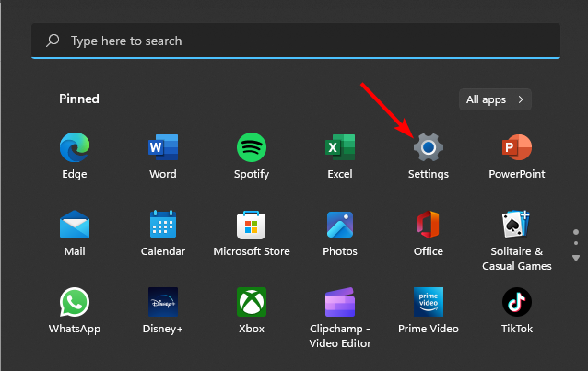This screenshot has height=371, width=588.
Task: Launch the Microsoft Store
Action: tap(252, 234)
